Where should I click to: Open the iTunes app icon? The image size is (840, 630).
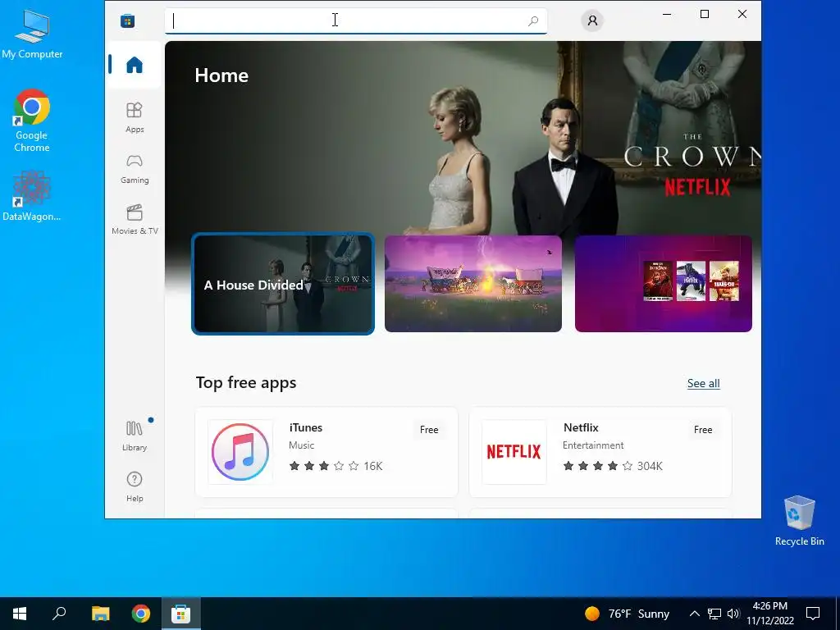[240, 452]
